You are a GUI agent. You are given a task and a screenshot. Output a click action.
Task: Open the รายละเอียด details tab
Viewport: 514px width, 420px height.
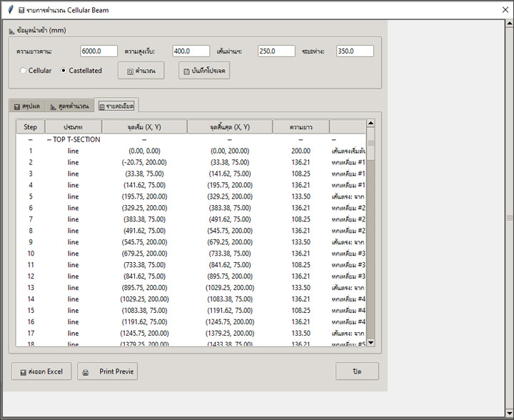pyautogui.click(x=116, y=106)
